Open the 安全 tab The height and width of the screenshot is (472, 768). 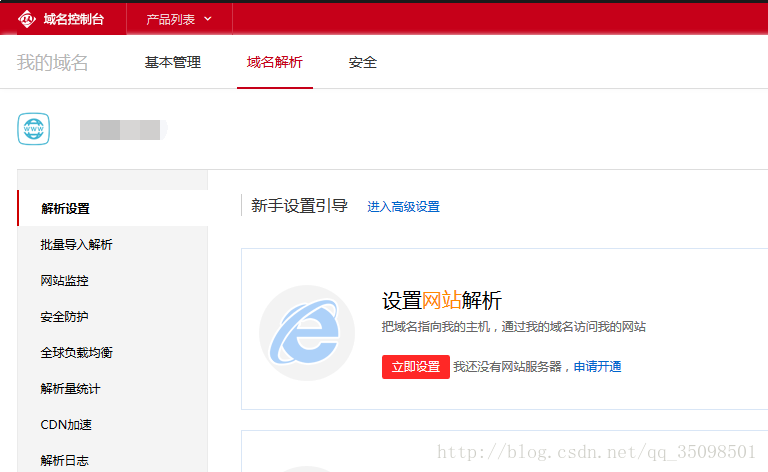362,62
